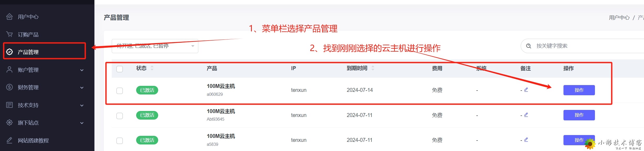Expand the 技术支持 submenu chevron
644x151 pixels.
tap(82, 105)
